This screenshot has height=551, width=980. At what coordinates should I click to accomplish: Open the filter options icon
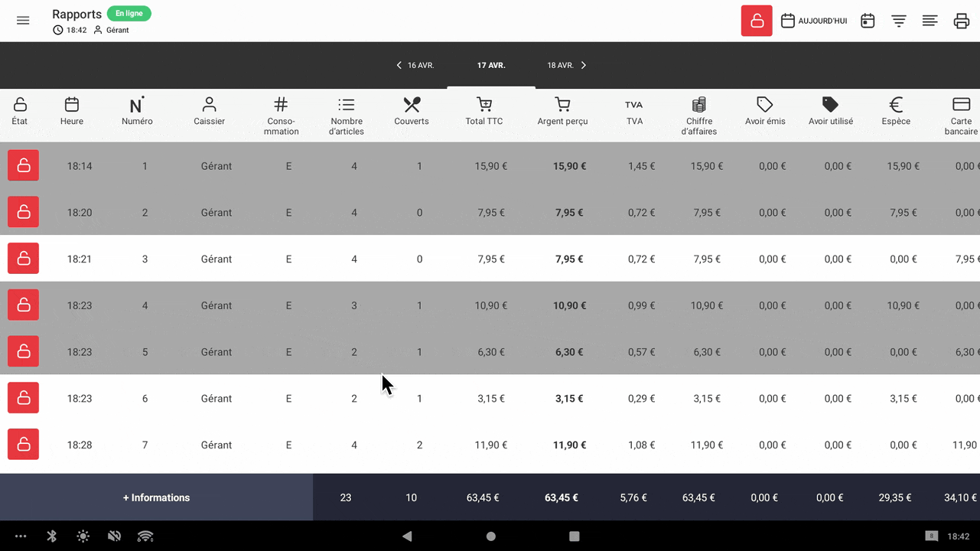(899, 21)
